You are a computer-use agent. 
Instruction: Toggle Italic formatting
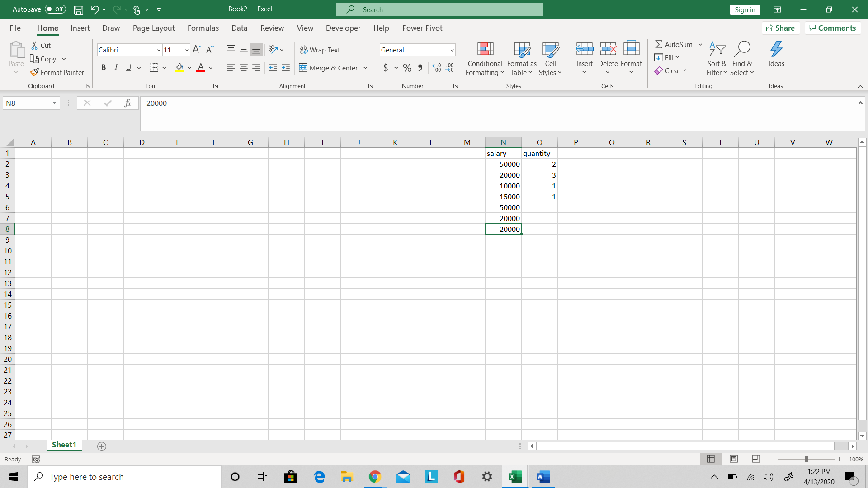pyautogui.click(x=116, y=68)
